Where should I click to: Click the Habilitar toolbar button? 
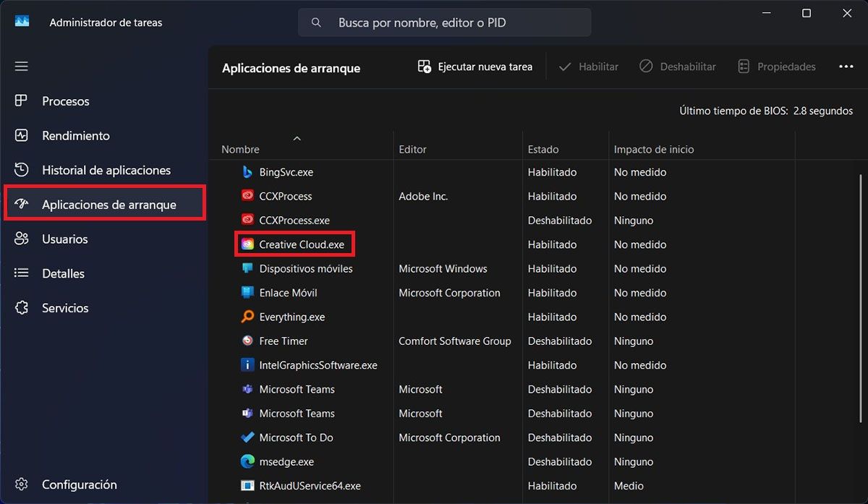click(x=589, y=67)
